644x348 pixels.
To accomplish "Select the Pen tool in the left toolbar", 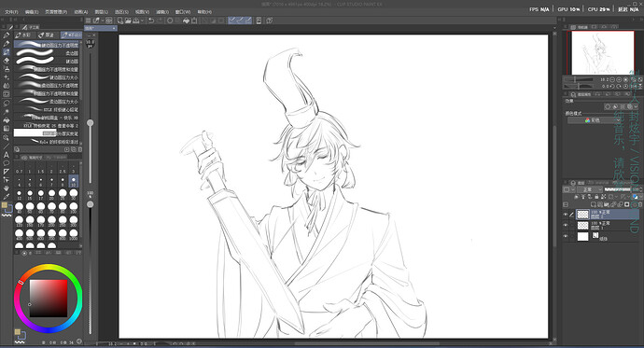I will (x=7, y=35).
